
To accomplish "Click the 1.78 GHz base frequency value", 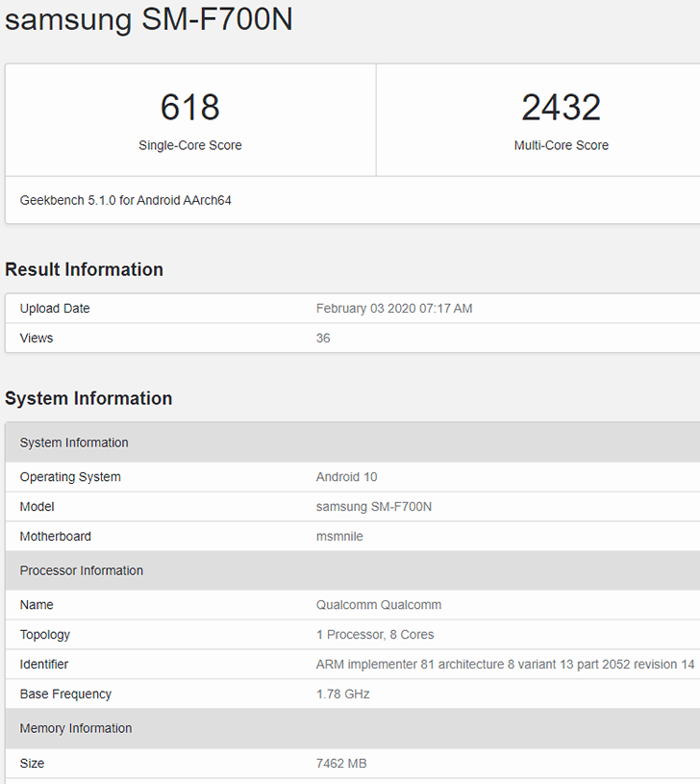I will [342, 694].
